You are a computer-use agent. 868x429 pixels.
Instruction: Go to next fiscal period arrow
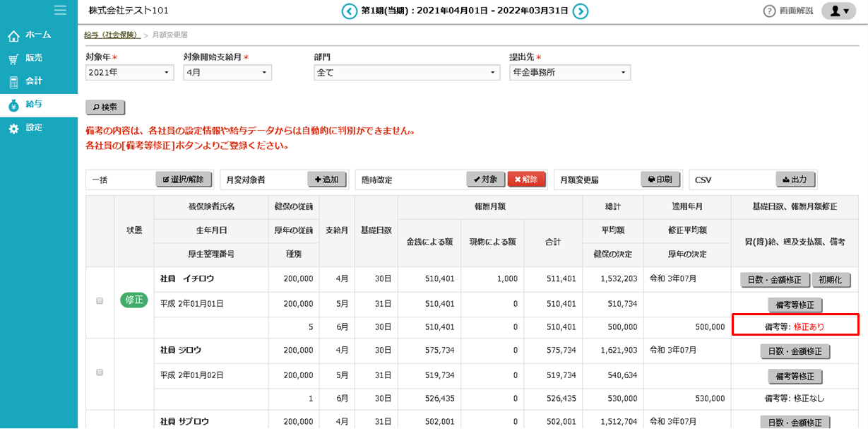581,11
